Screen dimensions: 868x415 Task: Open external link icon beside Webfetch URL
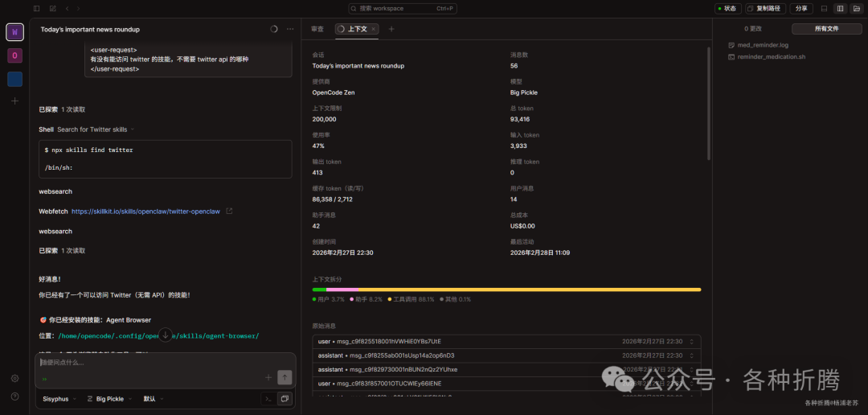(229, 211)
